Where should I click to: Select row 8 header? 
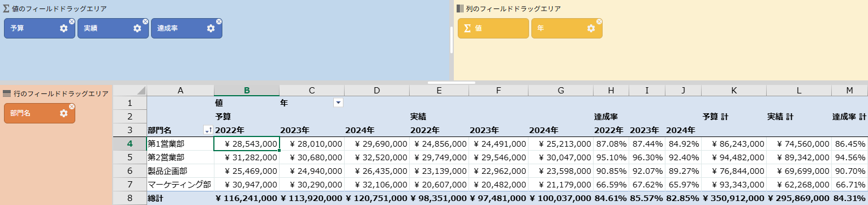(130, 198)
